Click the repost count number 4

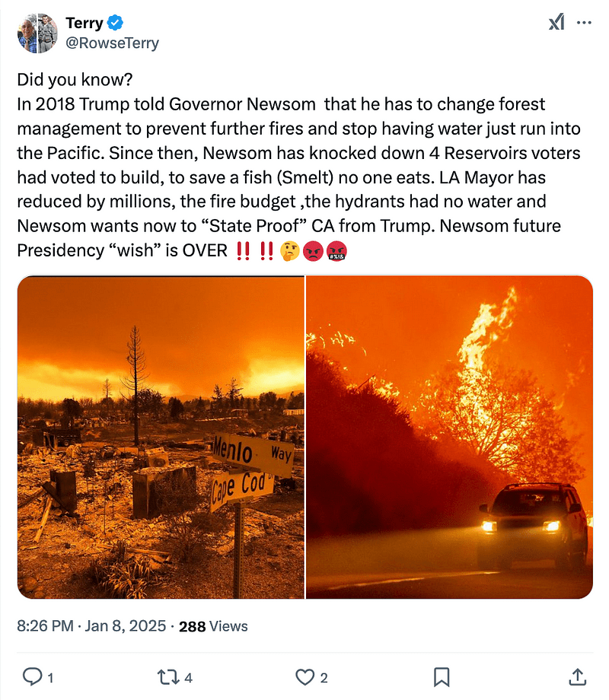[x=188, y=677]
